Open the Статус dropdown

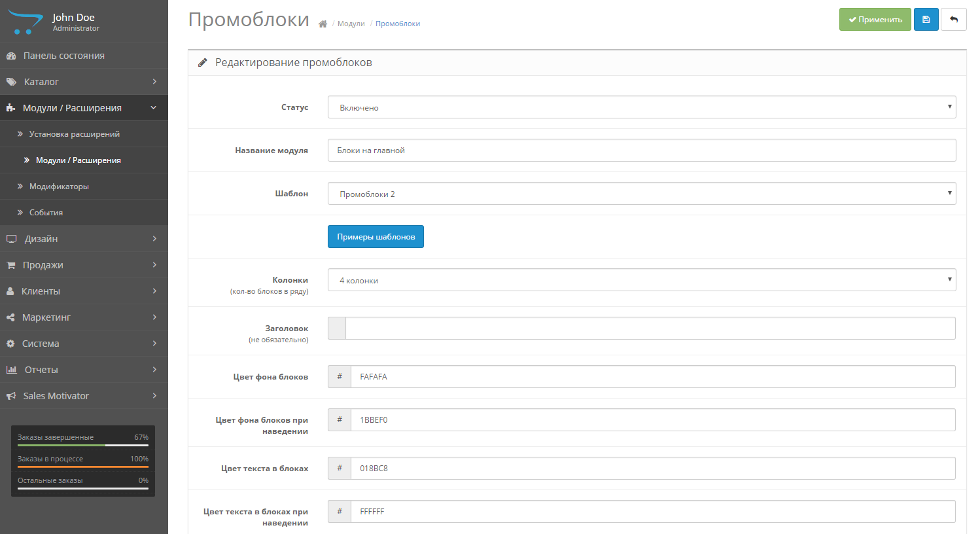coord(641,107)
